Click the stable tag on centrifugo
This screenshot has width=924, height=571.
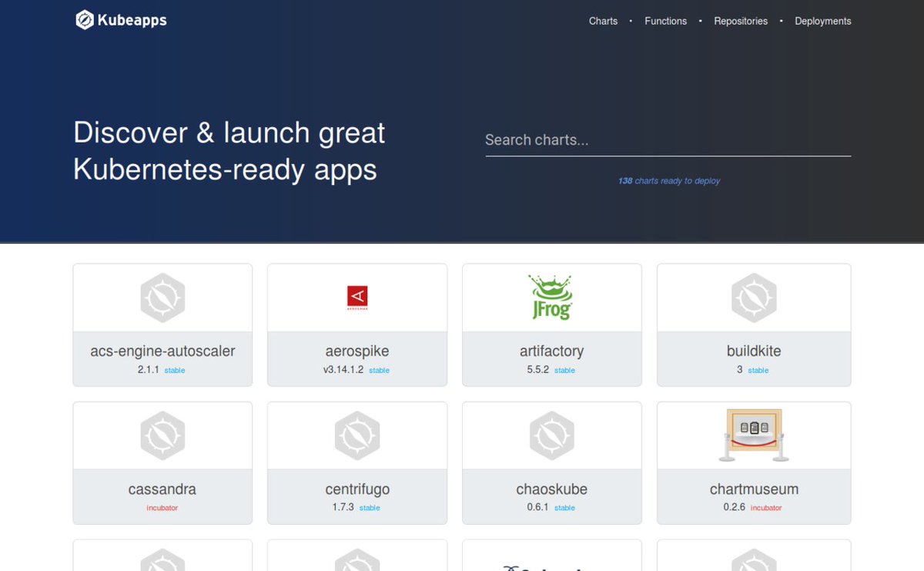click(x=370, y=509)
